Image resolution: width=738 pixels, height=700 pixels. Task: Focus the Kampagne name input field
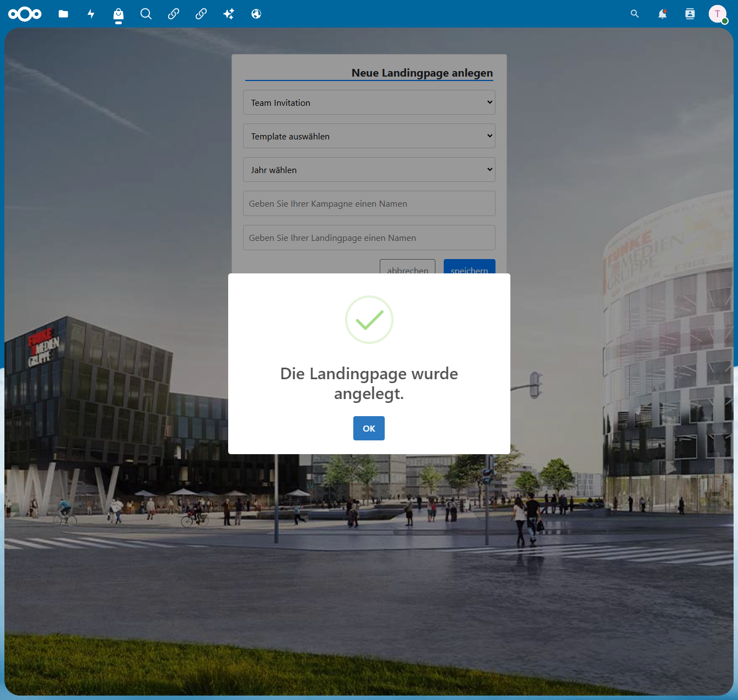[369, 203]
